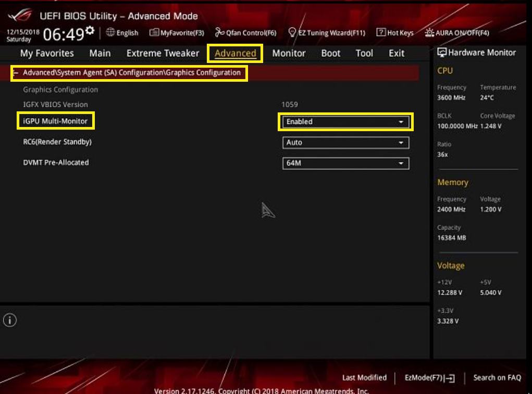Screen dimensions: 532x394
Task: Click the CPU section heading
Action: click(x=445, y=70)
